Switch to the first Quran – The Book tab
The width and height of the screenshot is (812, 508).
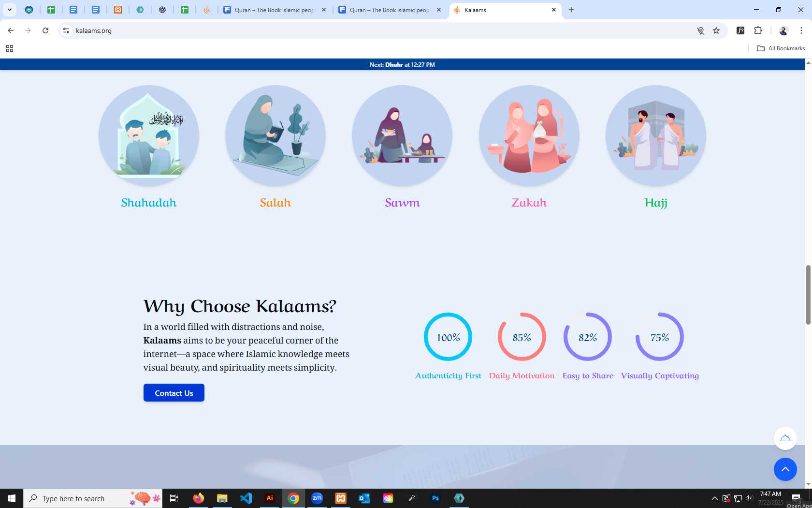pos(274,10)
